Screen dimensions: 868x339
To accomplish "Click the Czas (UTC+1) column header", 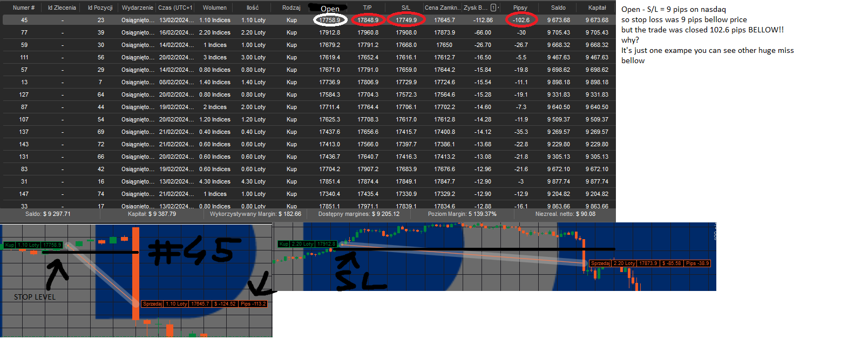I will click(175, 8).
